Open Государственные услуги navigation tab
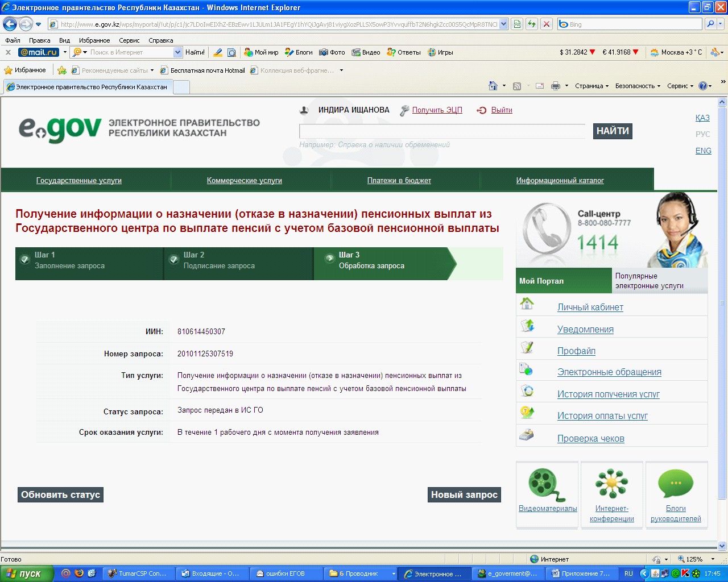The width and height of the screenshot is (728, 582). click(79, 180)
